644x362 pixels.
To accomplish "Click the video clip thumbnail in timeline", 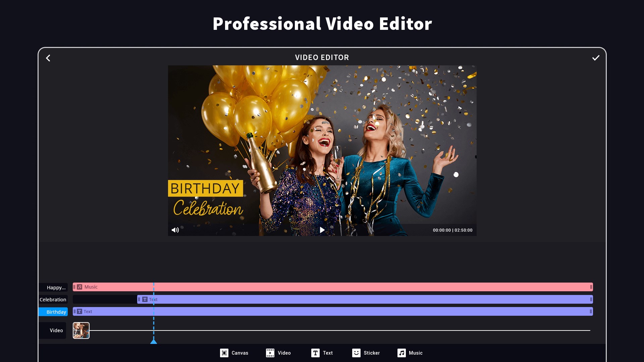I will pos(81,330).
